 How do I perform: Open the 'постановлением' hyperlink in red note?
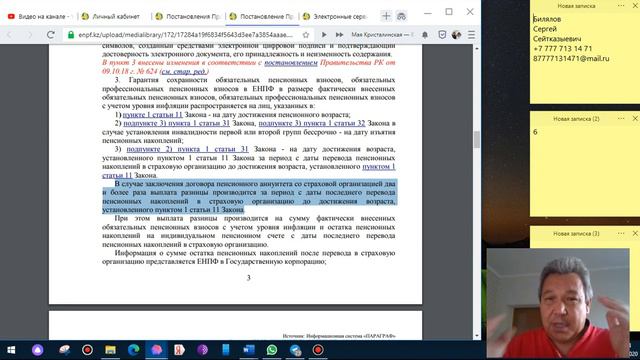tap(291, 62)
